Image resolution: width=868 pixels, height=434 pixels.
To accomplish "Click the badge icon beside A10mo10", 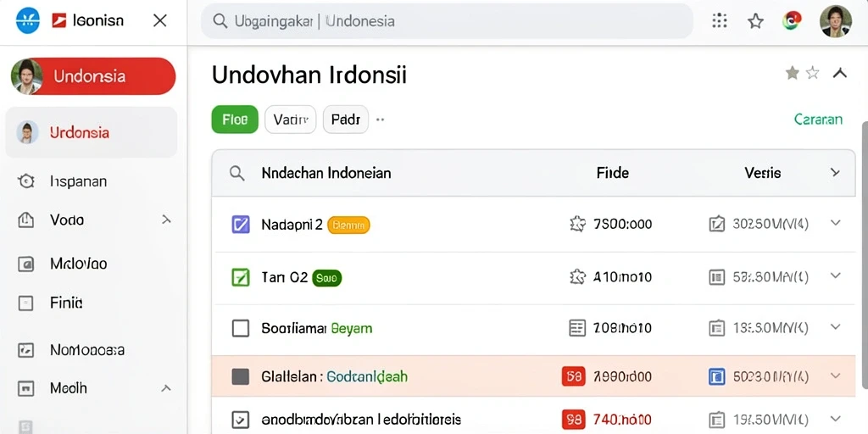I will (x=577, y=277).
